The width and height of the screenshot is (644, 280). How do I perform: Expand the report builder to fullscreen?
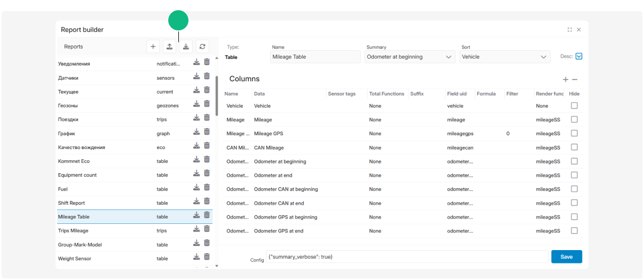570,30
